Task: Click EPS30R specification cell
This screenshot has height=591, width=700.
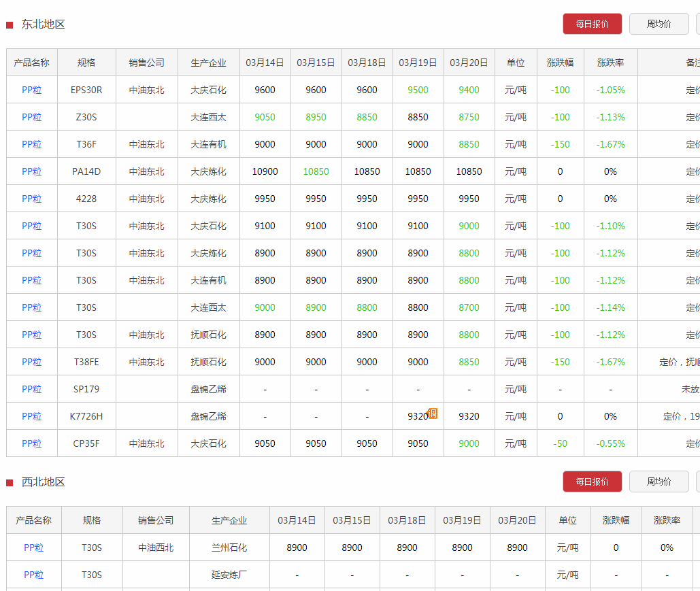Action: [86, 90]
